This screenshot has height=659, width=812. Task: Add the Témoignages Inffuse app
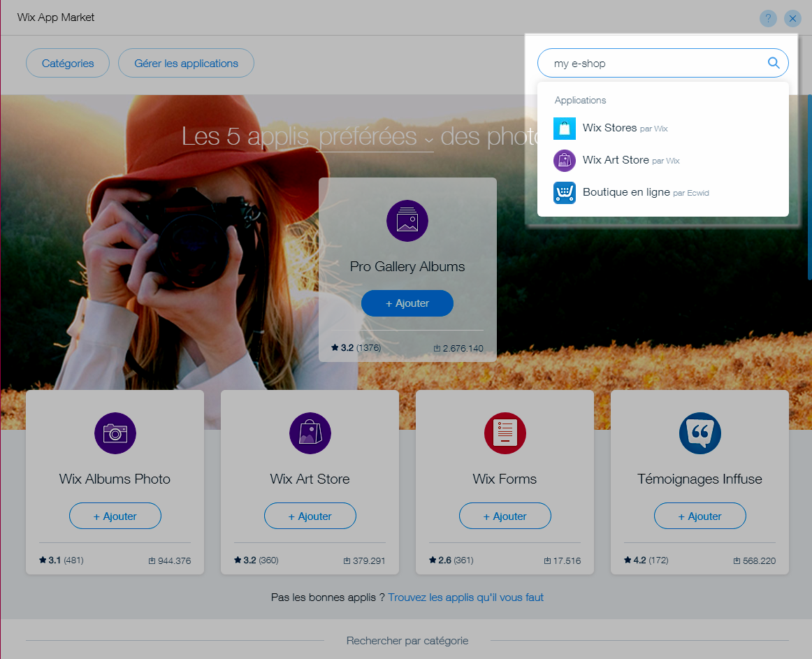[x=699, y=516]
